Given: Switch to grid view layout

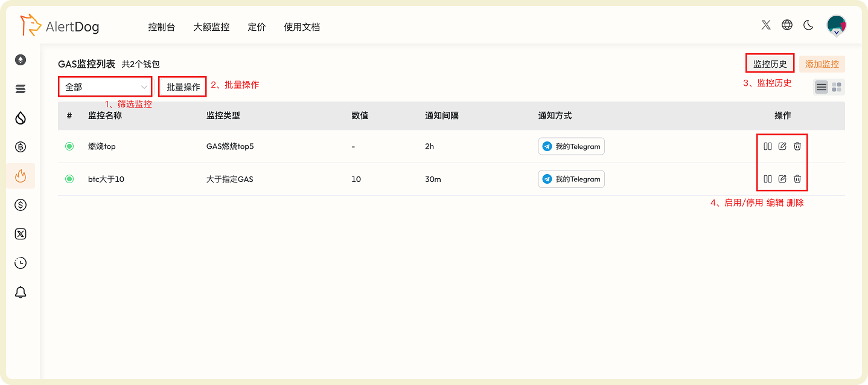Looking at the screenshot, I should pyautogui.click(x=837, y=86).
